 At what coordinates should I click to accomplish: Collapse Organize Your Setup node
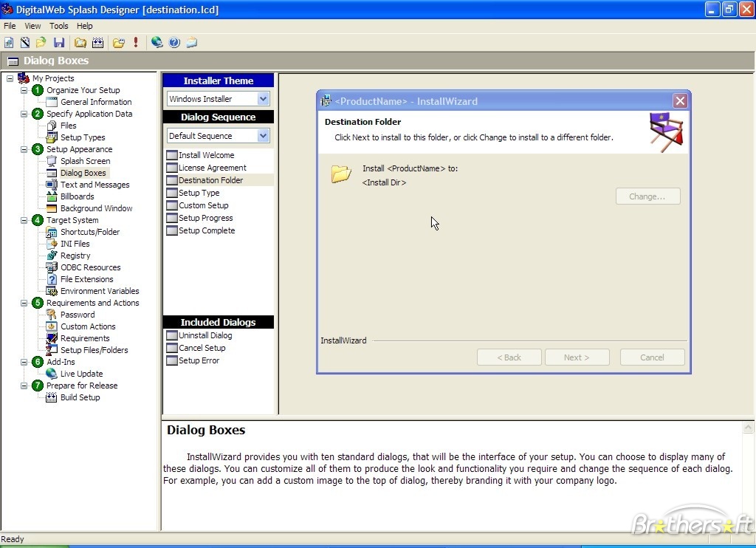point(24,90)
